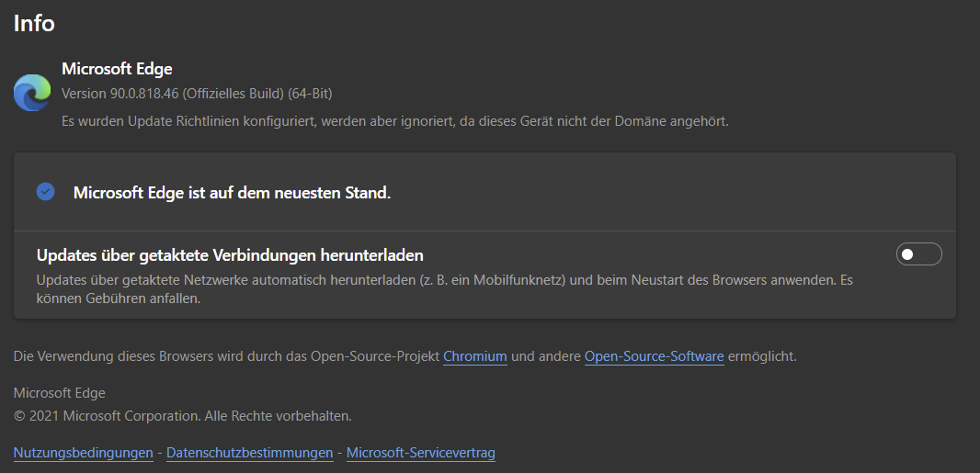Viewport: 980px width, 473px height.
Task: Open the Open-Source-Software link
Action: (x=654, y=355)
